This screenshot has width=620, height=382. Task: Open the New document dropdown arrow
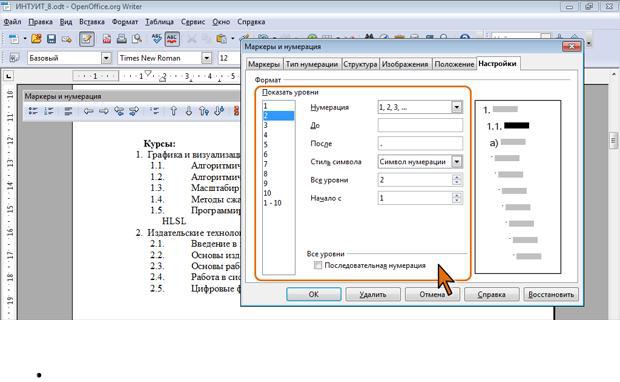point(25,39)
